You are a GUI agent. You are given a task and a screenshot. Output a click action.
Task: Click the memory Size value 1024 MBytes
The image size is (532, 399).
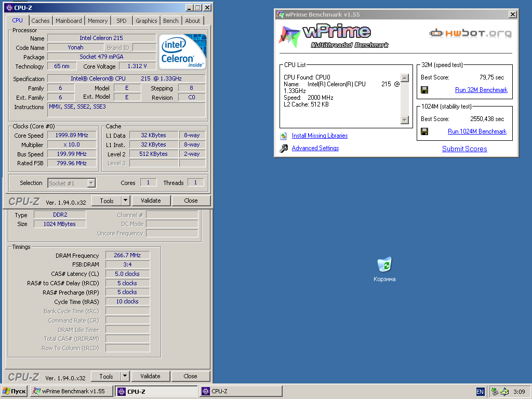[60, 224]
